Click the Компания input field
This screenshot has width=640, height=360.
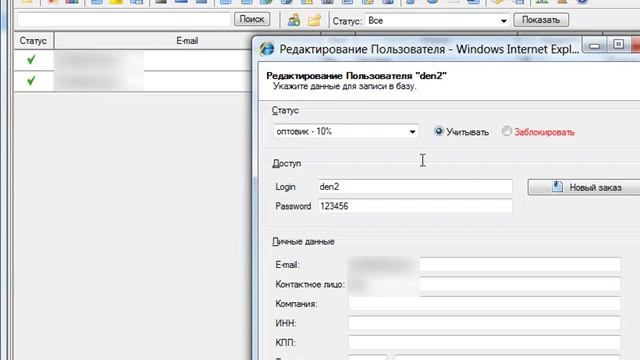click(484, 304)
